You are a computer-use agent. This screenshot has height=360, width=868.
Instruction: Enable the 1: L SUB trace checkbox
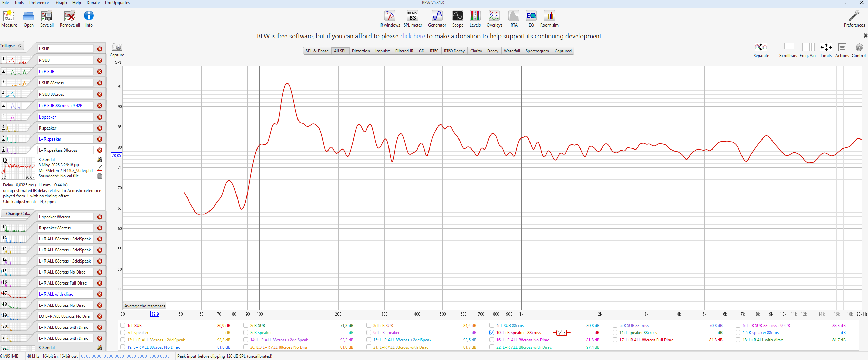(x=123, y=326)
